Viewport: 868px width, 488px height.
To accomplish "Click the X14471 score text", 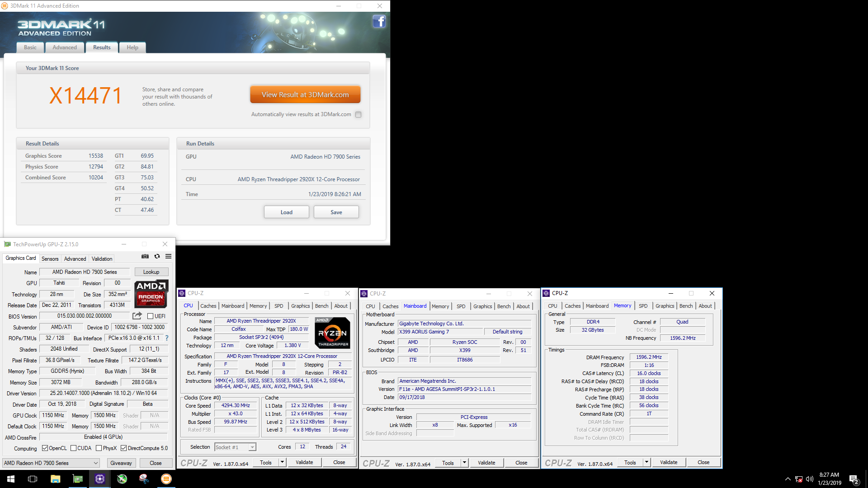I will pyautogui.click(x=85, y=96).
